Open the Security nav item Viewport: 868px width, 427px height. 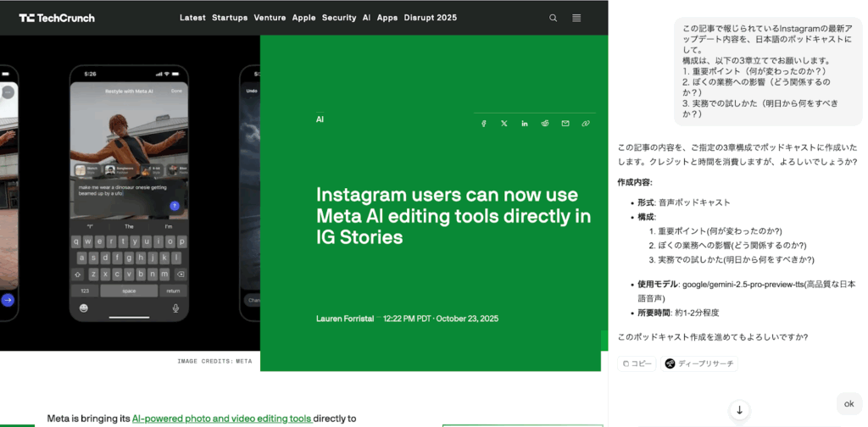coord(338,18)
